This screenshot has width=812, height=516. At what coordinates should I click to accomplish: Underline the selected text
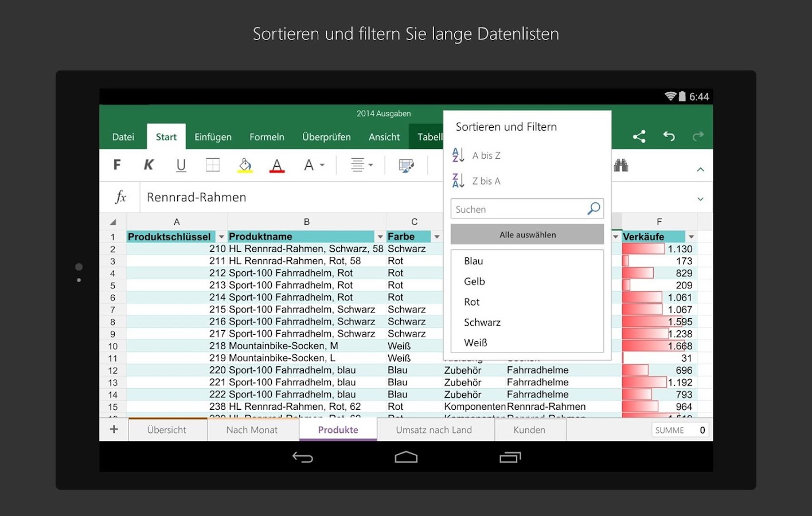click(181, 165)
